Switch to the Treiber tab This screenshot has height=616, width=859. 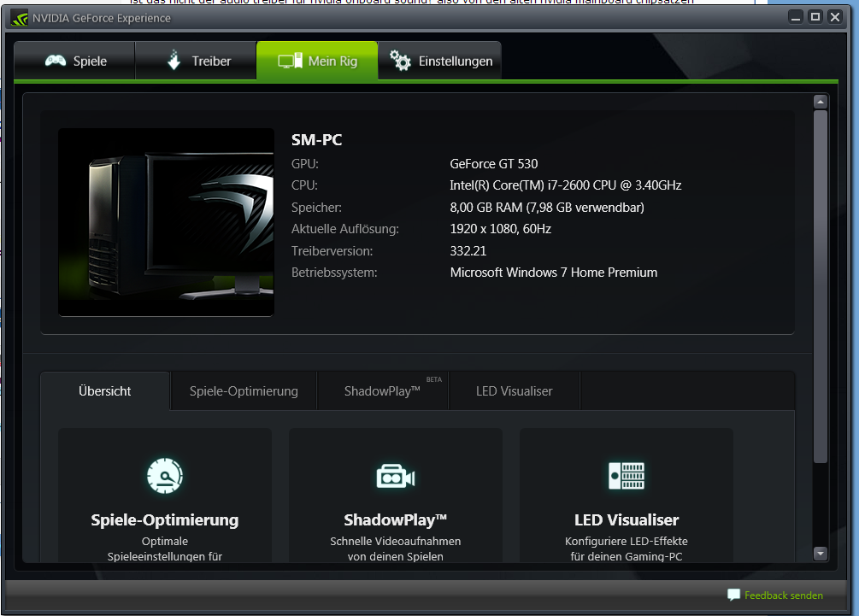pyautogui.click(x=196, y=61)
